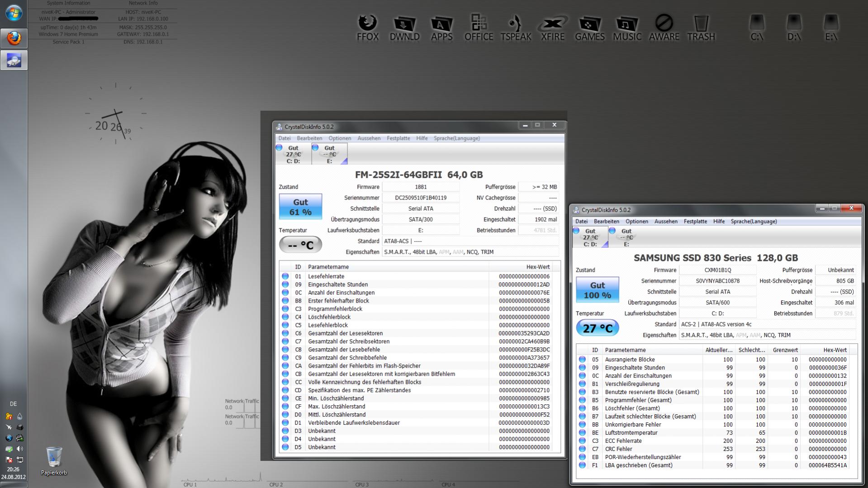Open the OFFICE dock shortcut

click(x=479, y=28)
